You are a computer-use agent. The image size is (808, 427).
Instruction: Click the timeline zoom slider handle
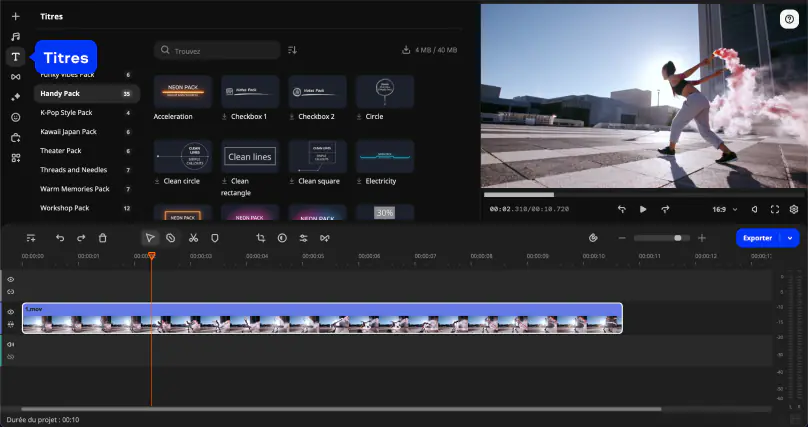tap(678, 238)
